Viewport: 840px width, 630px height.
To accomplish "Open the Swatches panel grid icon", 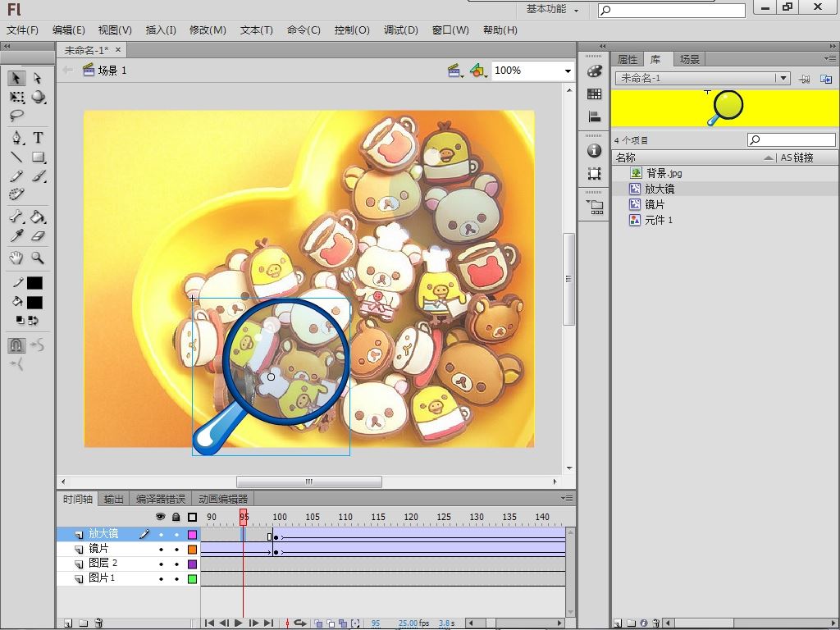I will [x=594, y=94].
